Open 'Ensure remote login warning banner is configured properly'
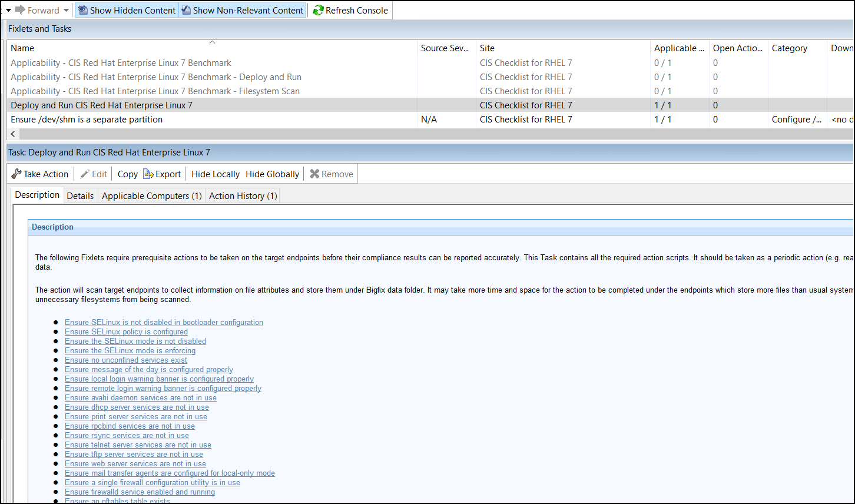This screenshot has height=504, width=855. point(163,388)
